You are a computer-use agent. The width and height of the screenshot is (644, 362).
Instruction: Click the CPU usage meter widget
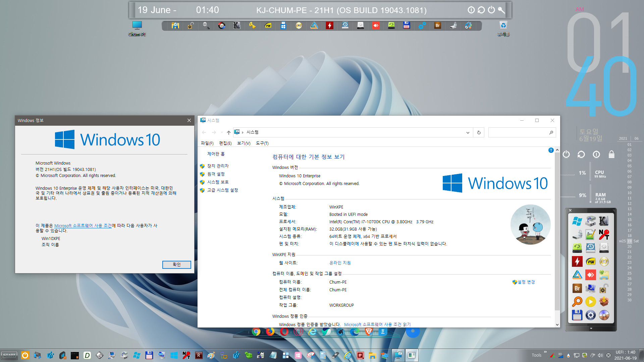[x=592, y=173]
